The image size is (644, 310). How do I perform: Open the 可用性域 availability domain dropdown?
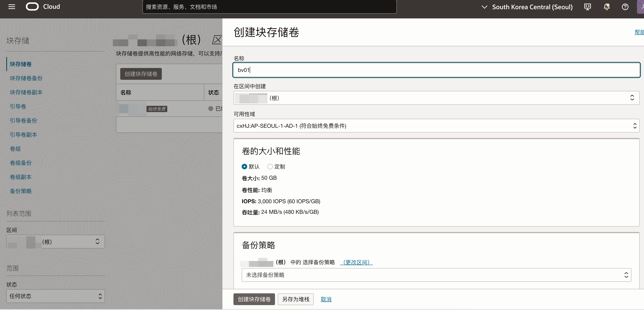436,126
